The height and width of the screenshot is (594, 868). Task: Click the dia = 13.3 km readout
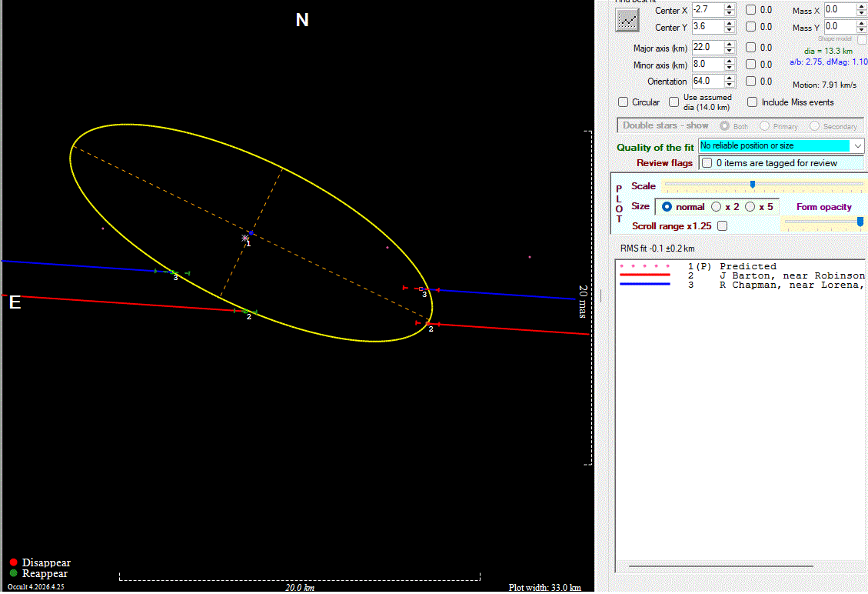828,51
